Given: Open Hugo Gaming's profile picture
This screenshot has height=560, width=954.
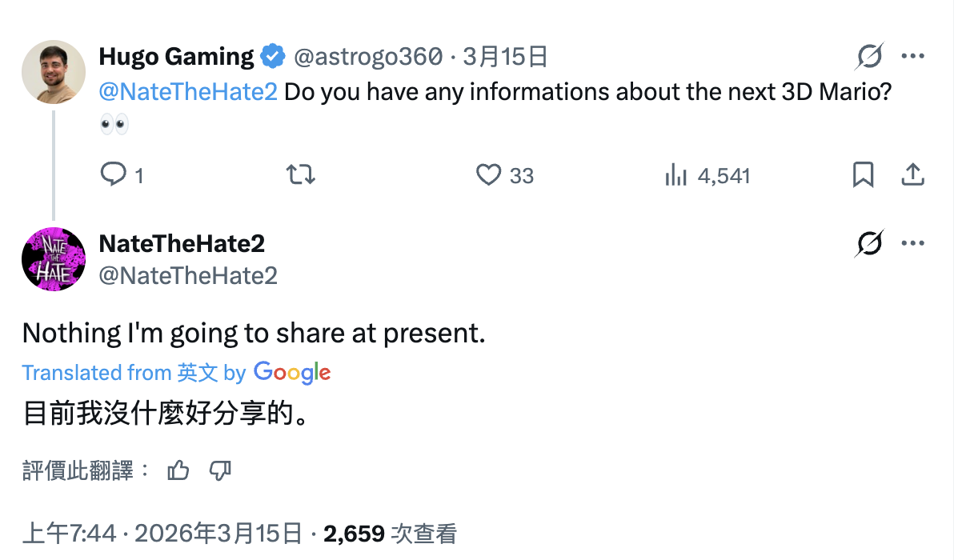Looking at the screenshot, I should click(53, 72).
